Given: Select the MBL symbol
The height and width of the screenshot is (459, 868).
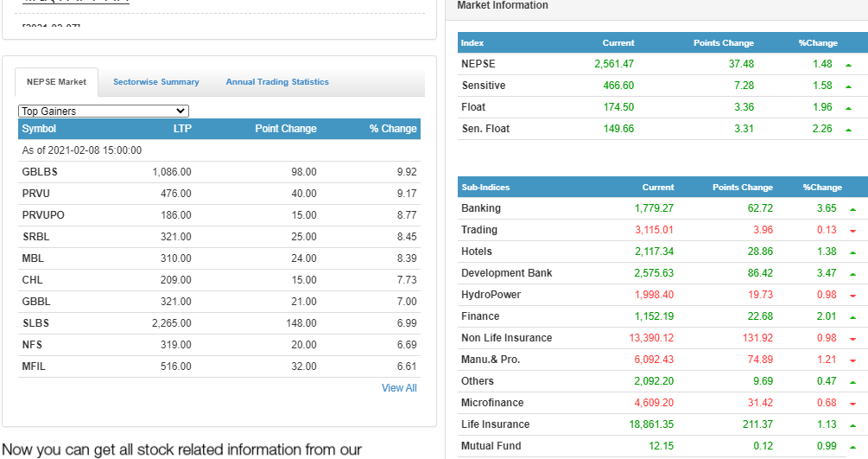Looking at the screenshot, I should click(x=33, y=258).
